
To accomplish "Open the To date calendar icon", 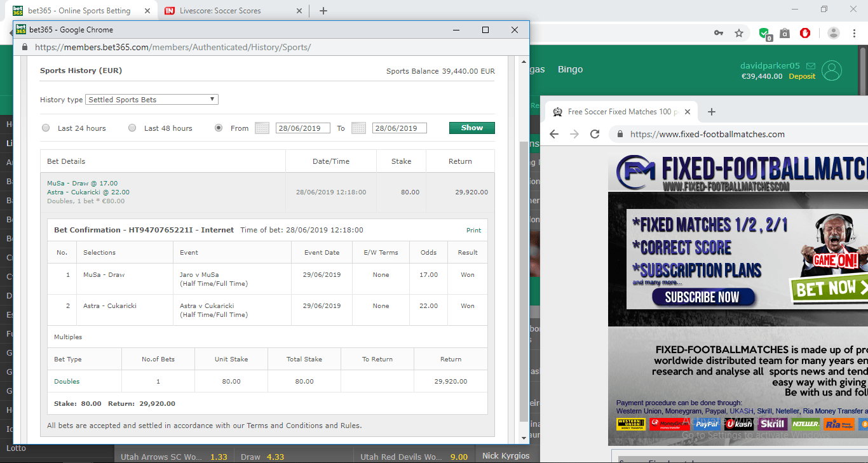I will coord(358,128).
